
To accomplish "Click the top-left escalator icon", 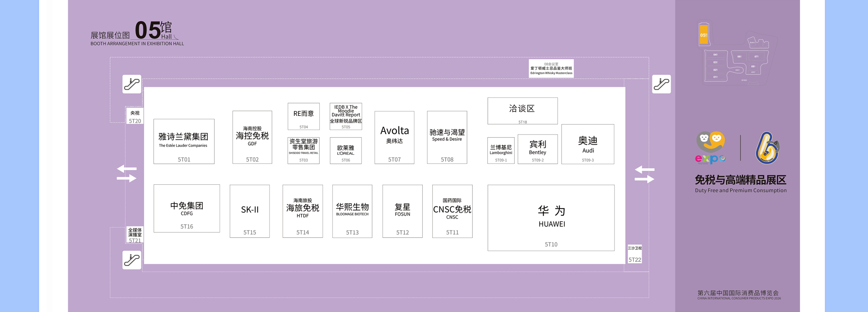I will 132,84.
